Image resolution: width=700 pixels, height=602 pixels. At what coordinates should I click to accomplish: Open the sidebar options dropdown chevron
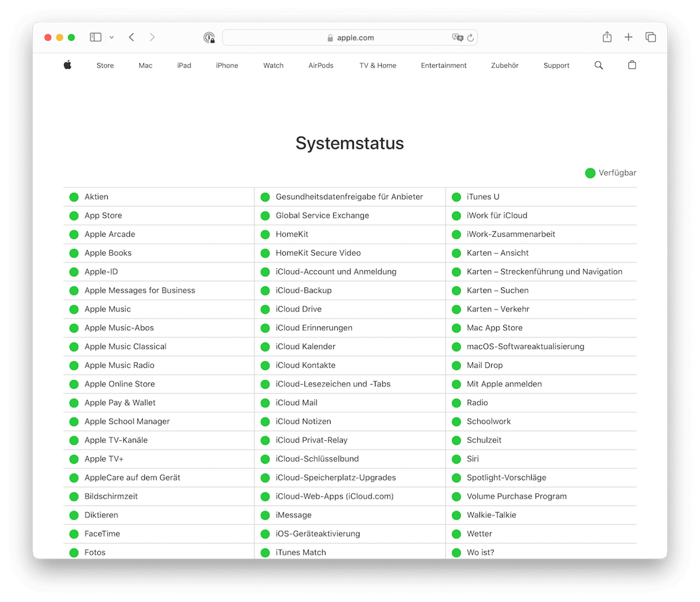[x=112, y=37]
